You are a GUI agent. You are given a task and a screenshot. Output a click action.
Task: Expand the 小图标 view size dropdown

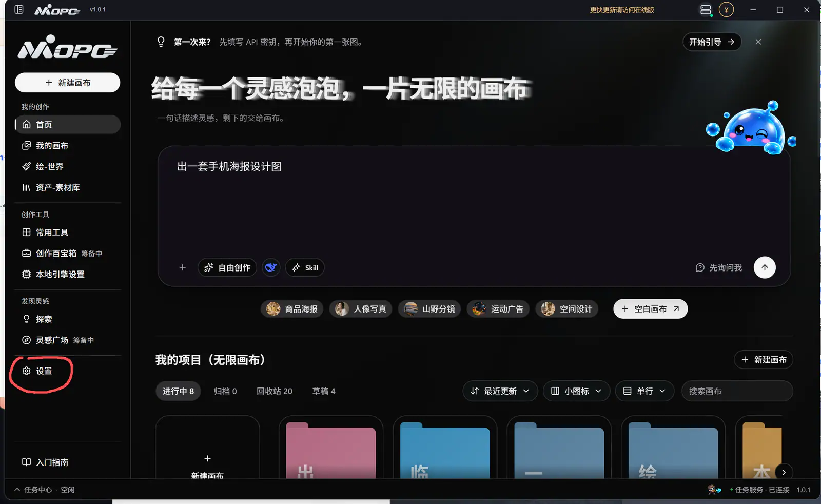coord(576,391)
